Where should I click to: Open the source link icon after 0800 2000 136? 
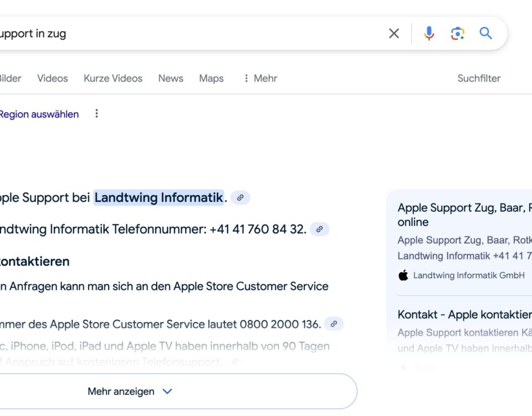pos(334,324)
